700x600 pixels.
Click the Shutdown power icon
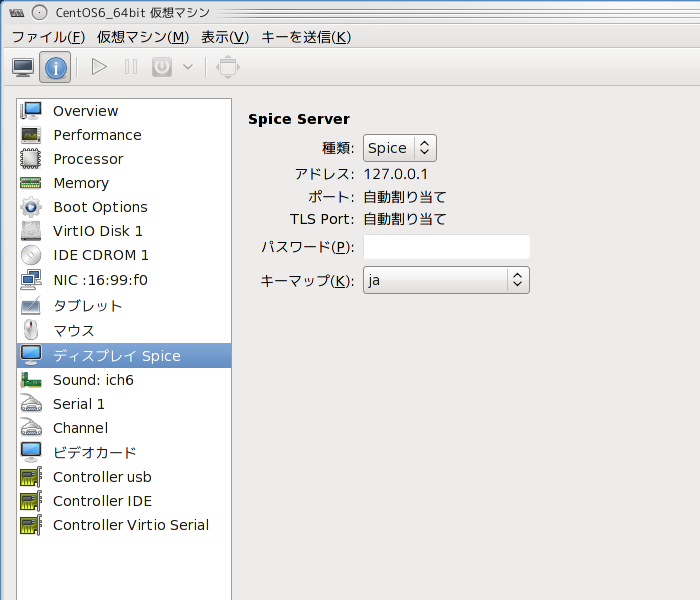162,67
